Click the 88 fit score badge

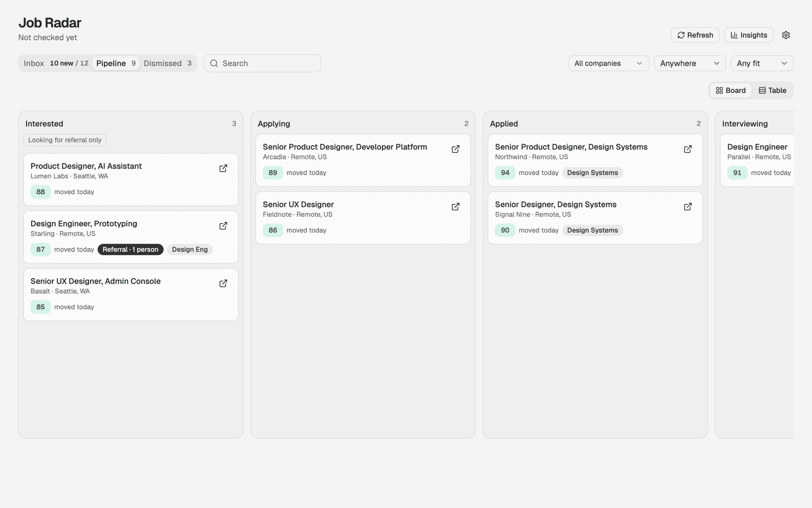41,192
